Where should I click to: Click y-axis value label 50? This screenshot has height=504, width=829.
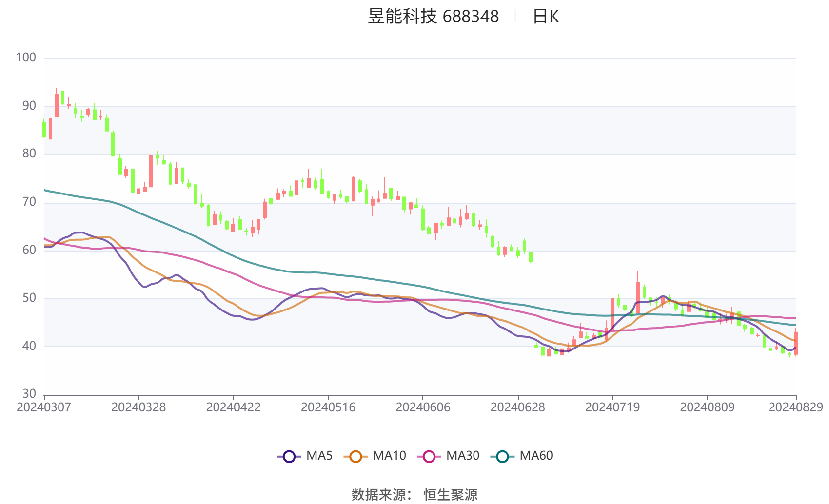pyautogui.click(x=29, y=298)
